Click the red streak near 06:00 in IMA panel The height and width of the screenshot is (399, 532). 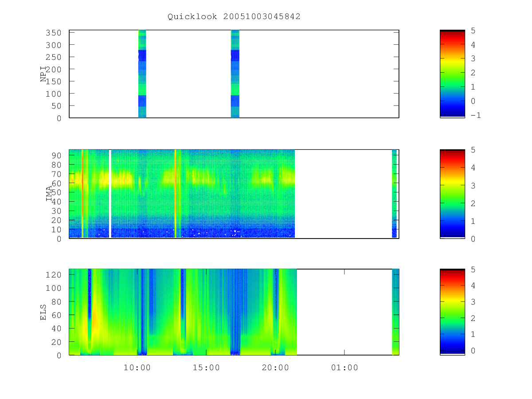[x=82, y=194]
